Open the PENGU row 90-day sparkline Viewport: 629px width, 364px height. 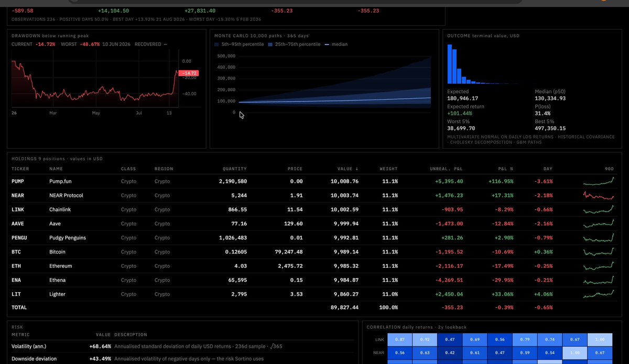(599, 238)
